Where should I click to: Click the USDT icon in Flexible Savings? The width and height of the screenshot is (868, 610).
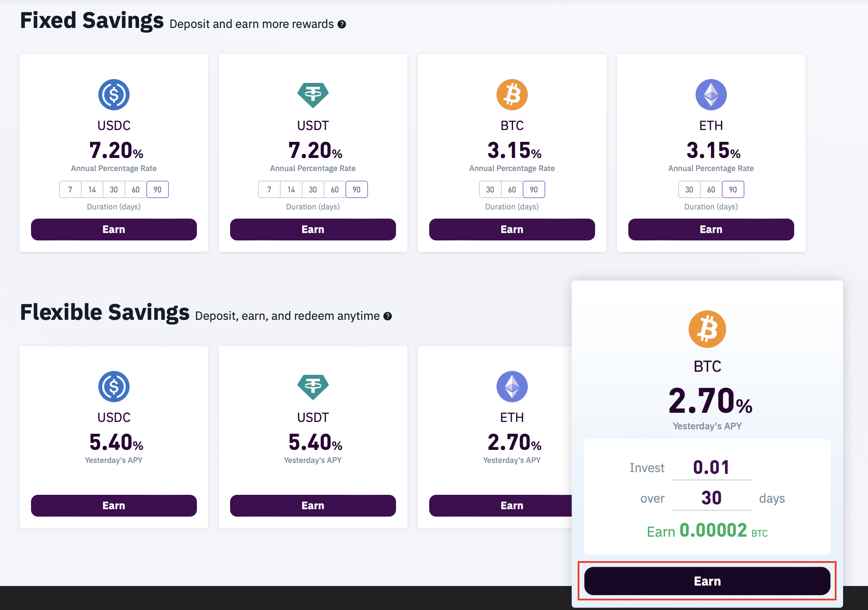313,387
